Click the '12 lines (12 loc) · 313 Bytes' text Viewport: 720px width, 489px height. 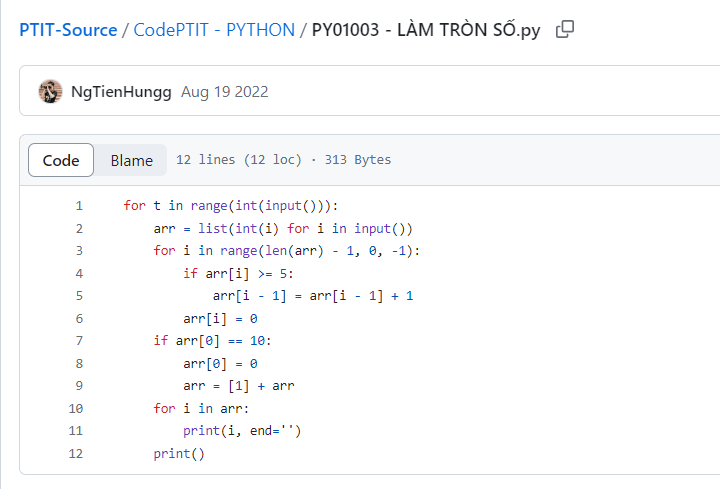tap(283, 160)
